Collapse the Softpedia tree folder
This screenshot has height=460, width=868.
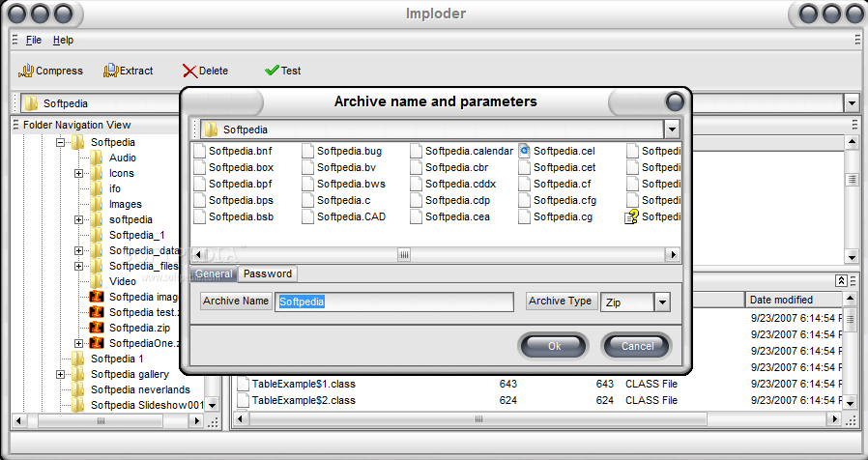point(60,142)
